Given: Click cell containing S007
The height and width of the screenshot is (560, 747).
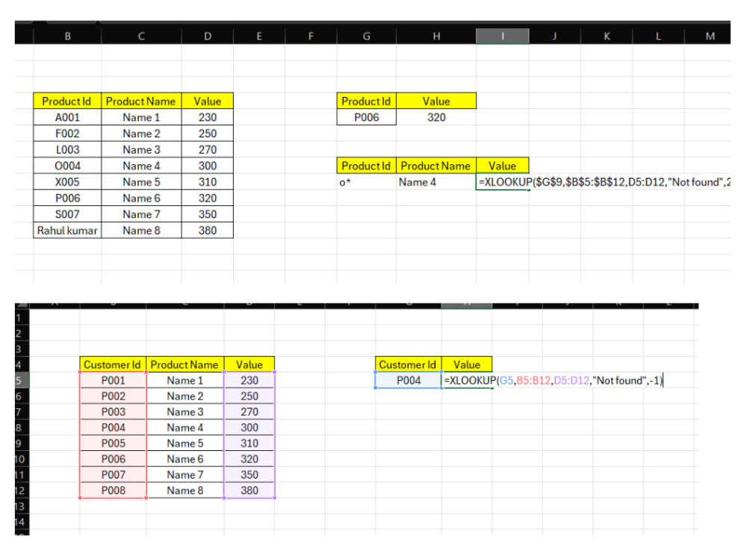Looking at the screenshot, I should point(67,214).
